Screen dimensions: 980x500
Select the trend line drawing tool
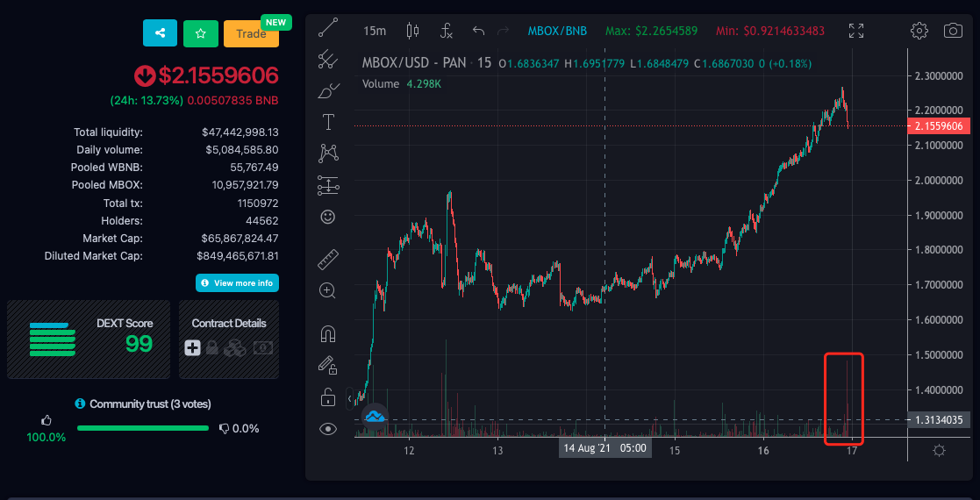click(327, 29)
